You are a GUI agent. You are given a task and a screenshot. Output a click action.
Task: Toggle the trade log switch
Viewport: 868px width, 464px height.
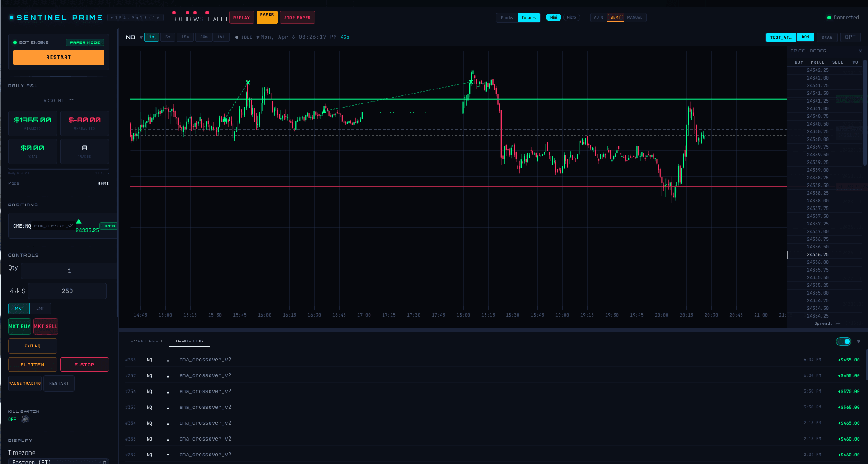coord(844,342)
